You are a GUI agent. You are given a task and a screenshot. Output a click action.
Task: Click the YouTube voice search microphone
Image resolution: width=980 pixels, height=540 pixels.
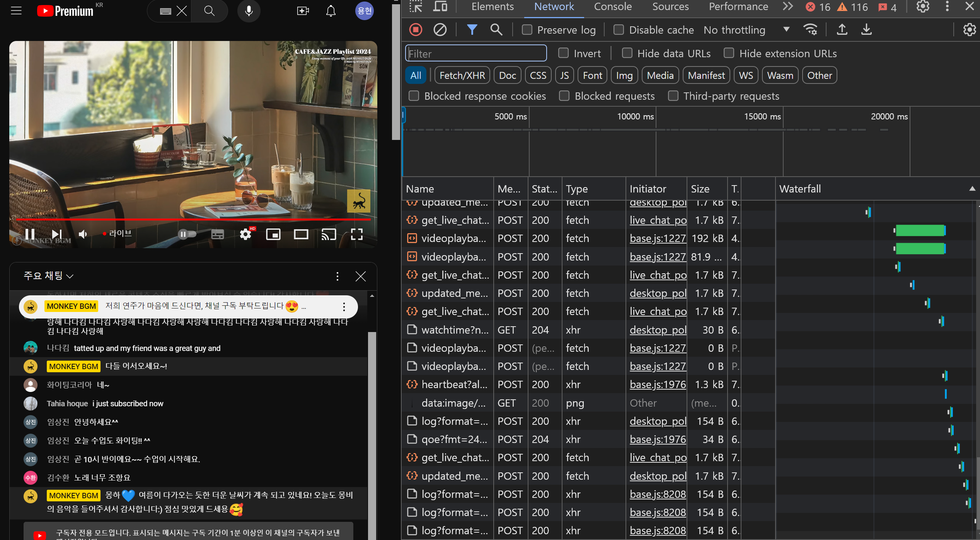point(249,11)
